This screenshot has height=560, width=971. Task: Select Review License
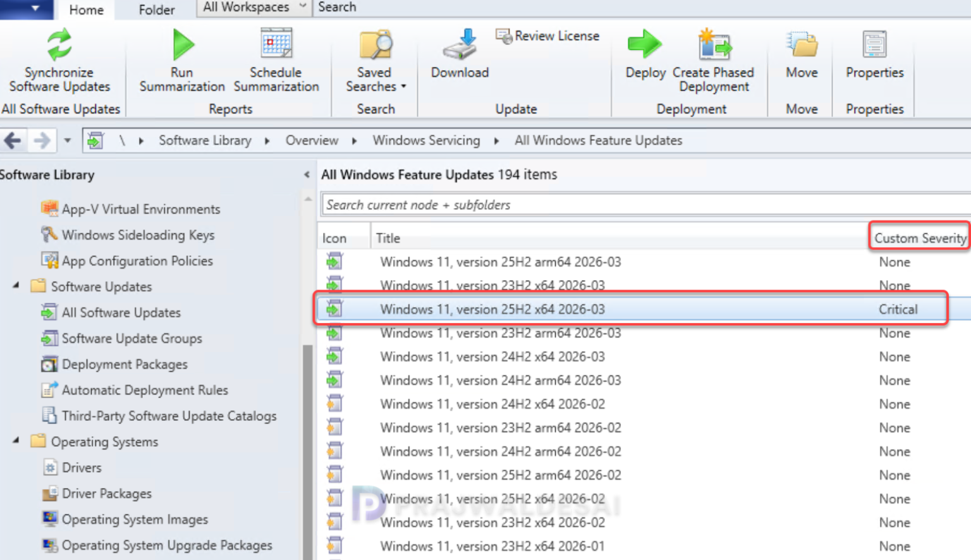point(547,36)
